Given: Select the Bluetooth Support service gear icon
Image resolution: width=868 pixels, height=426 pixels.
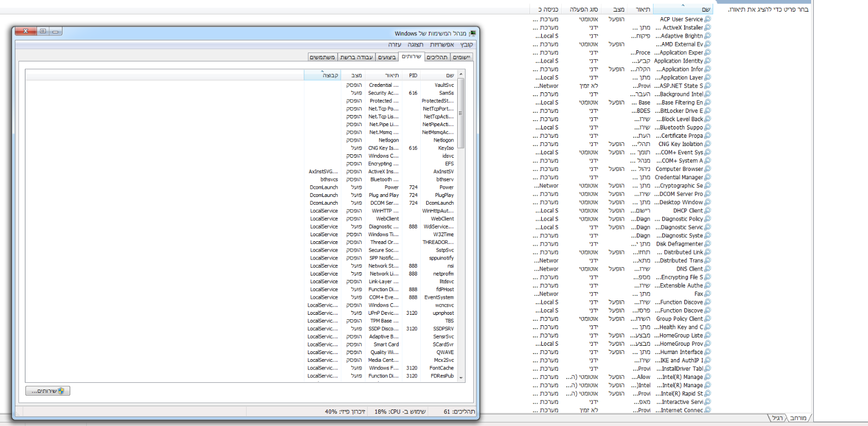Looking at the screenshot, I should tap(708, 127).
